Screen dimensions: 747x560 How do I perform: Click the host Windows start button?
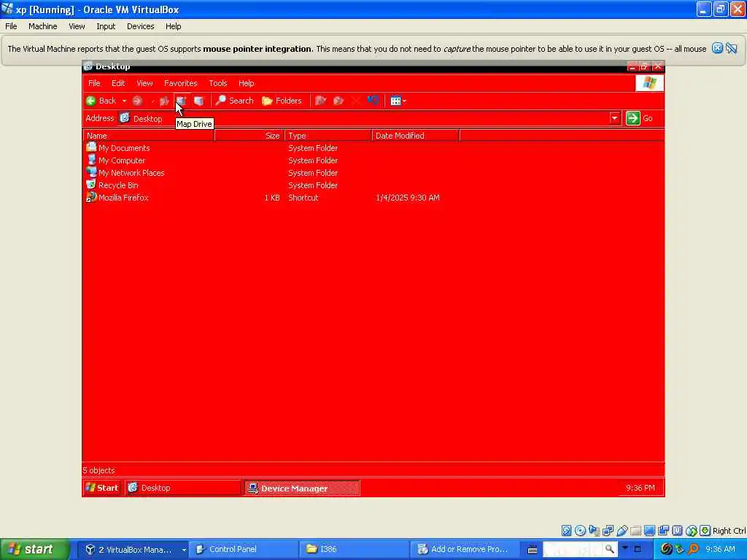[x=35, y=549]
